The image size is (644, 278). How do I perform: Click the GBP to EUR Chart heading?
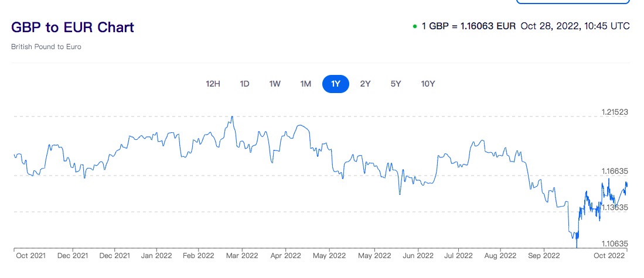point(73,27)
